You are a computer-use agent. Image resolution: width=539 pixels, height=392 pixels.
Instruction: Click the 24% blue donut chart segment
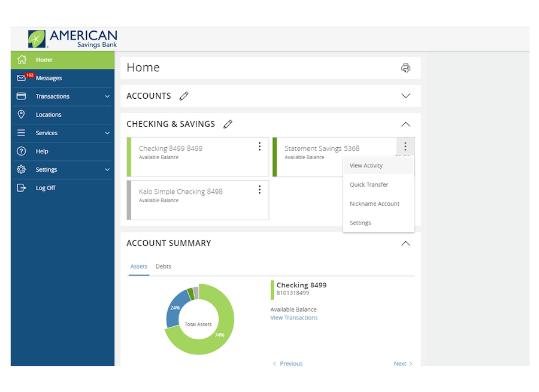[x=175, y=308]
